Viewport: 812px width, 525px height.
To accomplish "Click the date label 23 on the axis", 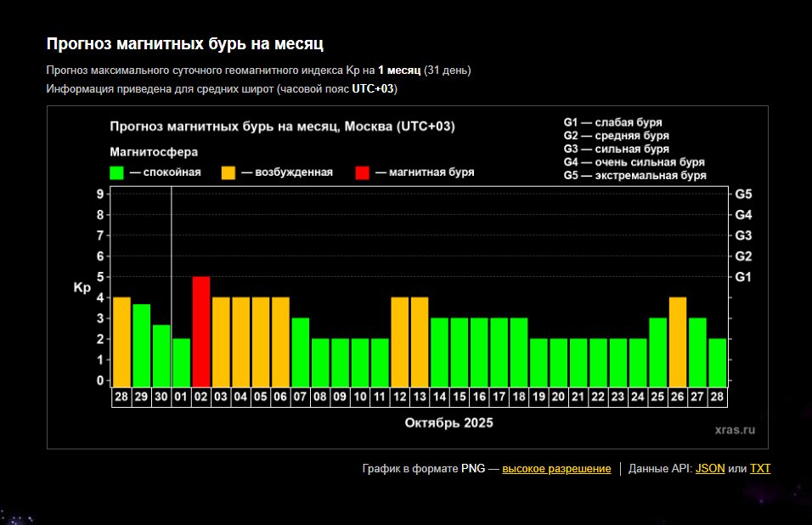I will coord(617,397).
